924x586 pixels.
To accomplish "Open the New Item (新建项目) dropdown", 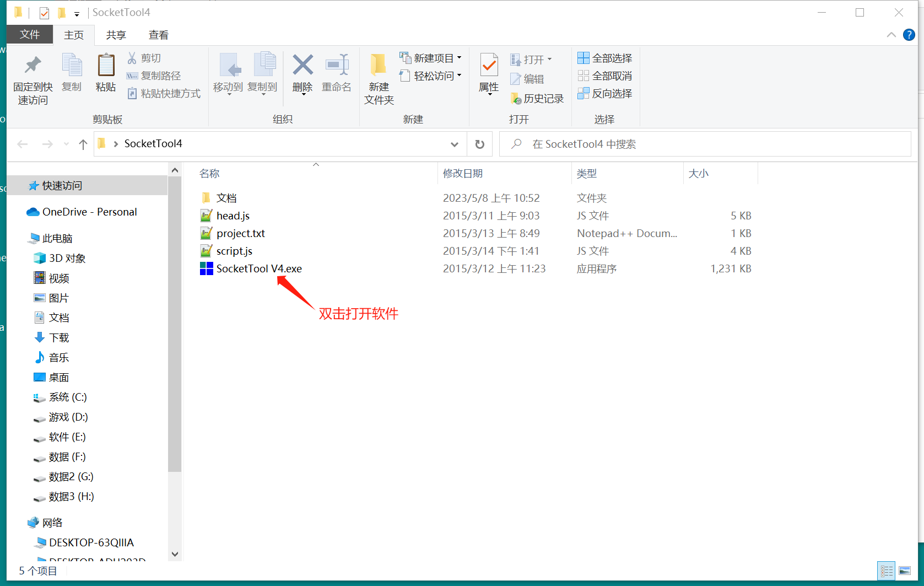I will pyautogui.click(x=431, y=58).
